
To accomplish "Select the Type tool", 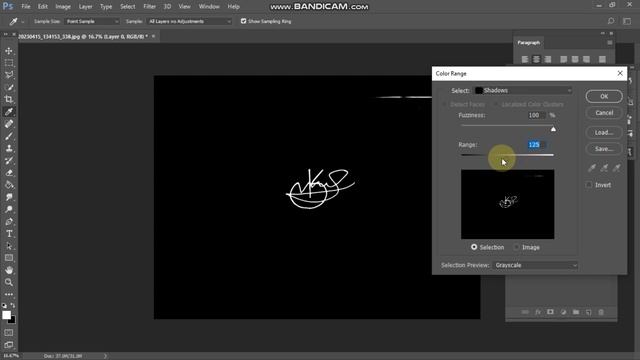I will 9,234.
